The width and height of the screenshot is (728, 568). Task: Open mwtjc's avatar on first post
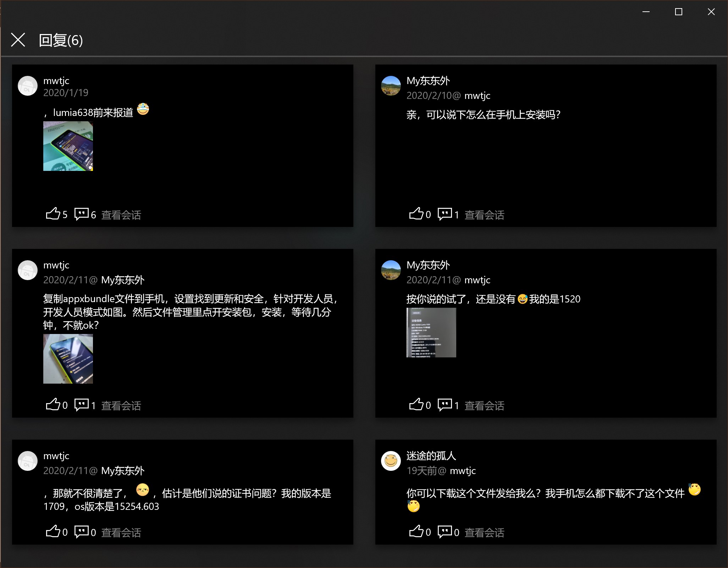[28, 86]
